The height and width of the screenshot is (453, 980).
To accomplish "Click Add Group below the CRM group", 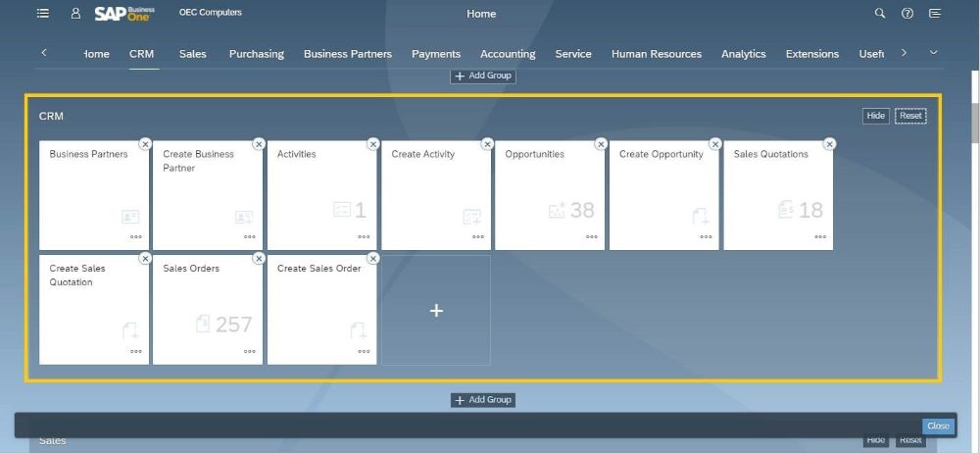I will [482, 400].
